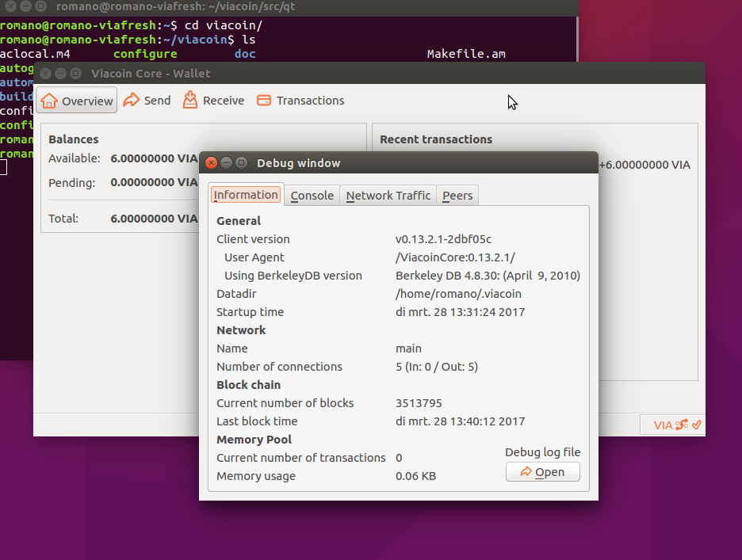The image size is (742, 560).
Task: Select the memory usage value 0.06 KB
Action: tap(415, 476)
